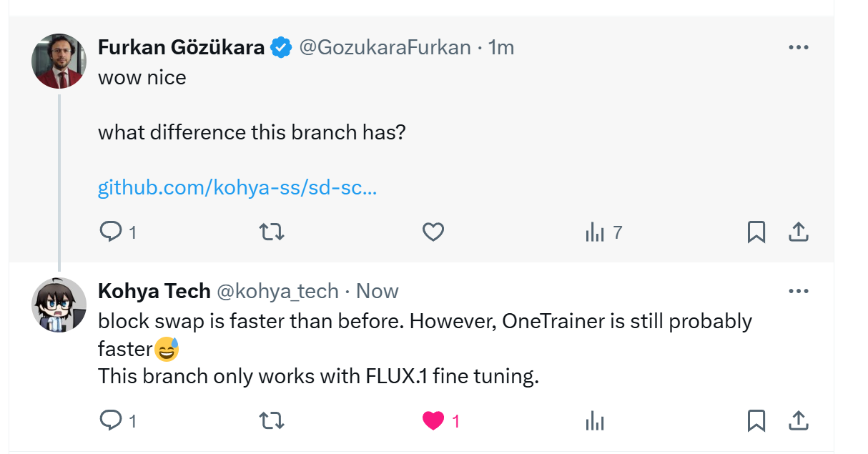The width and height of the screenshot is (868, 454).
Task: Open @GozukaraFurkan profile handle
Action: click(385, 47)
